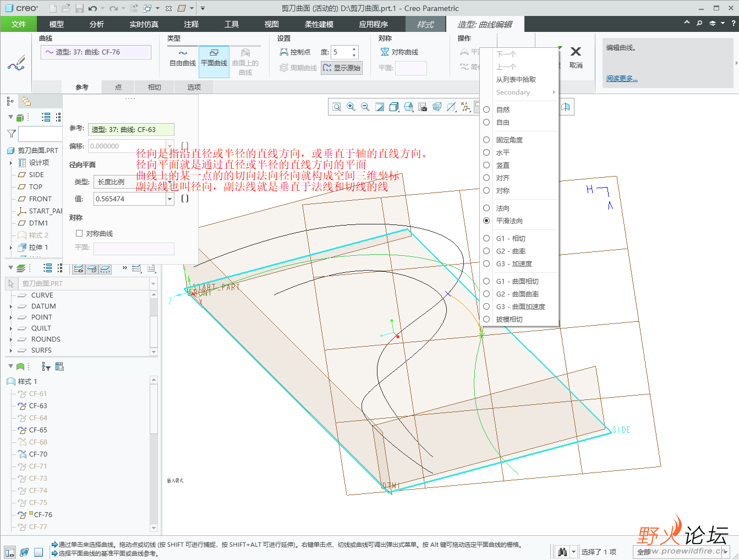Expand the 设计项 tree node

coord(11,163)
